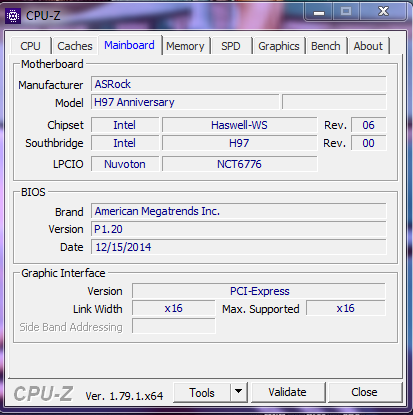Click the ASRock manufacturer field

pos(239,84)
